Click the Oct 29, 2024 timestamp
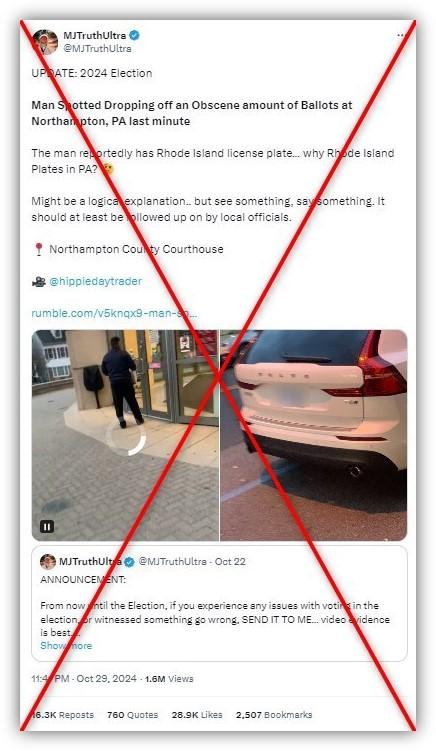Viewport: 436px width, 751px height. [106, 679]
